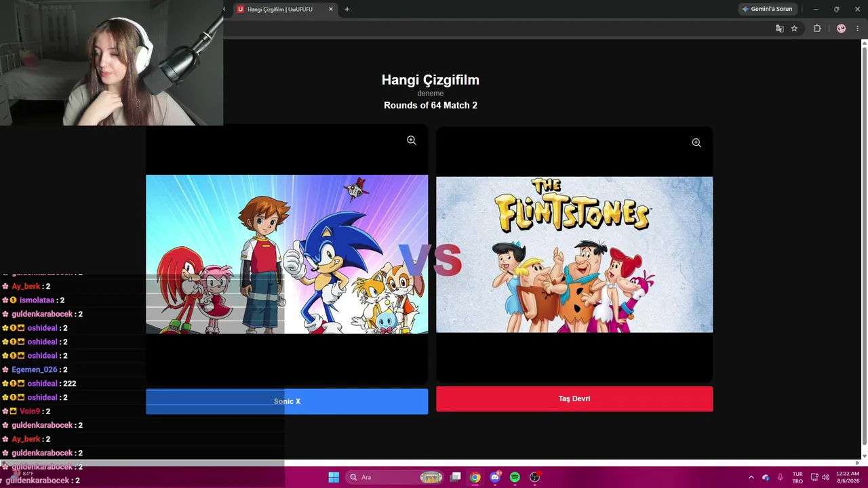Vote for Taş Devri
The height and width of the screenshot is (488, 868).
pyautogui.click(x=574, y=399)
